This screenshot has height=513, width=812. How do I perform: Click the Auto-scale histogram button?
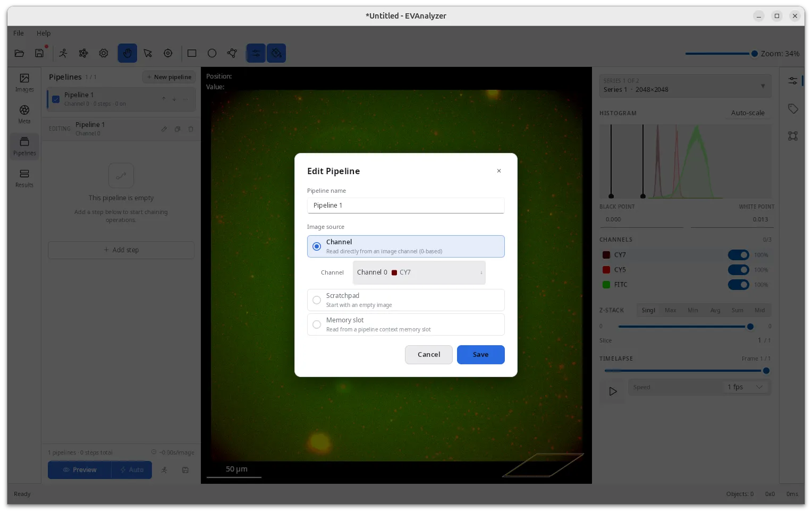click(x=748, y=113)
